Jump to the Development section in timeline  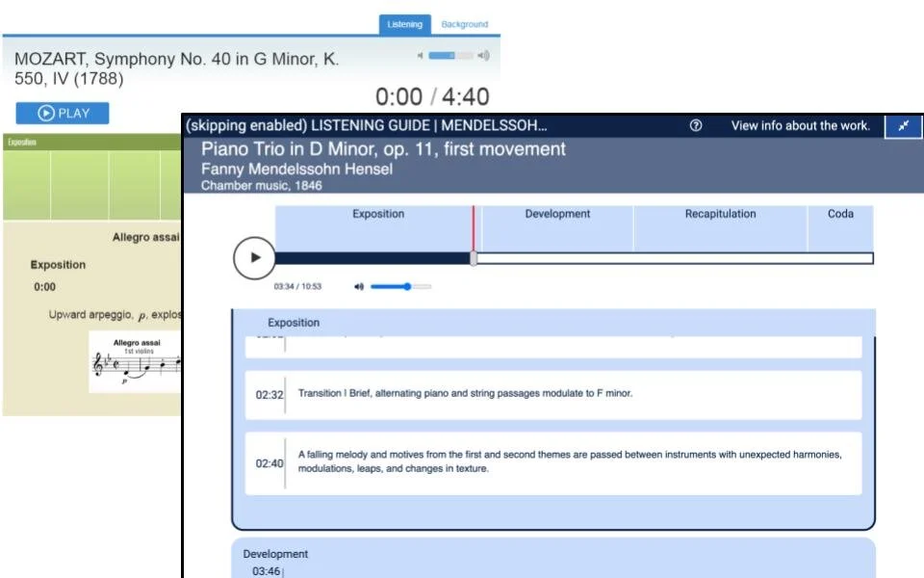coord(557,227)
